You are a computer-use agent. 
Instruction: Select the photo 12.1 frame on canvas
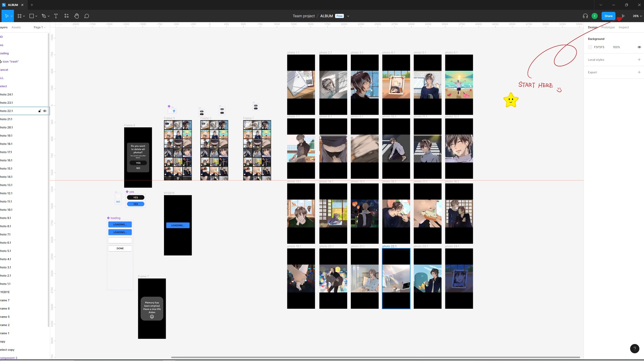[459, 148]
